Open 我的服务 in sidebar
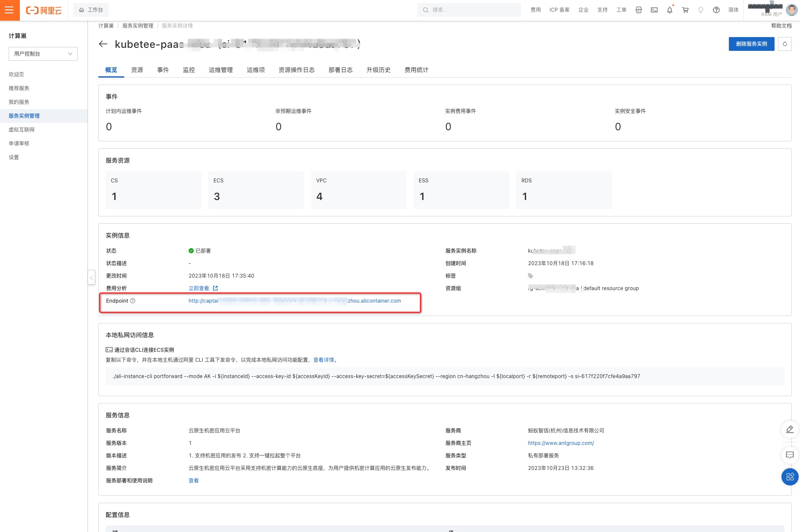 point(19,102)
